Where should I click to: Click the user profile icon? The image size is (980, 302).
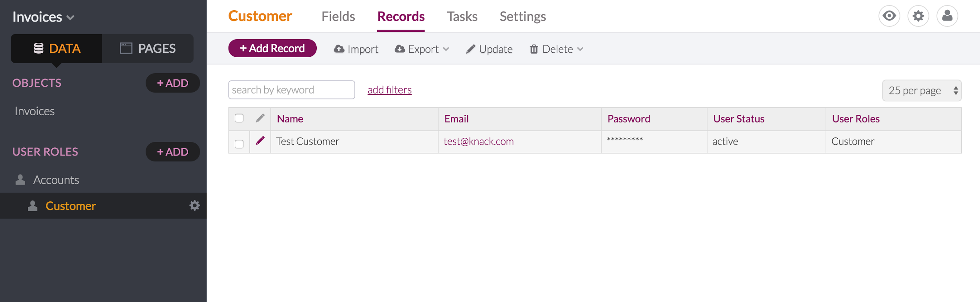coord(947,16)
